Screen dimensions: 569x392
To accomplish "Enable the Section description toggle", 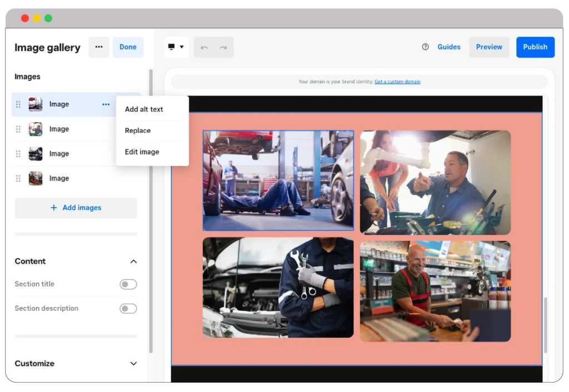I will (x=128, y=308).
